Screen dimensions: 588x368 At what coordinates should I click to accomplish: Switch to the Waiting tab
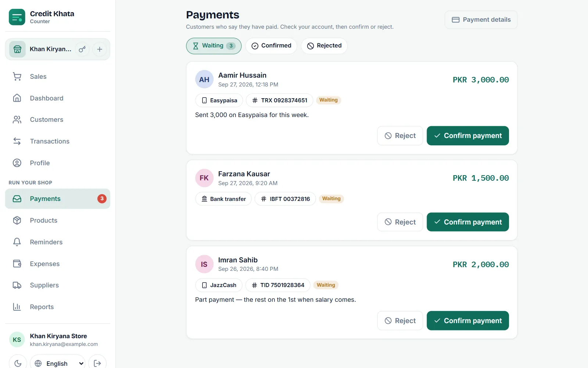point(214,46)
